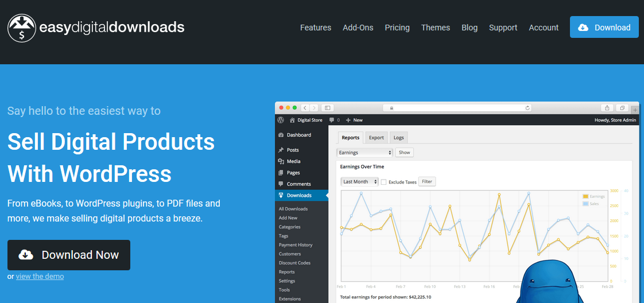Open Themes in the top navigation

tap(435, 28)
